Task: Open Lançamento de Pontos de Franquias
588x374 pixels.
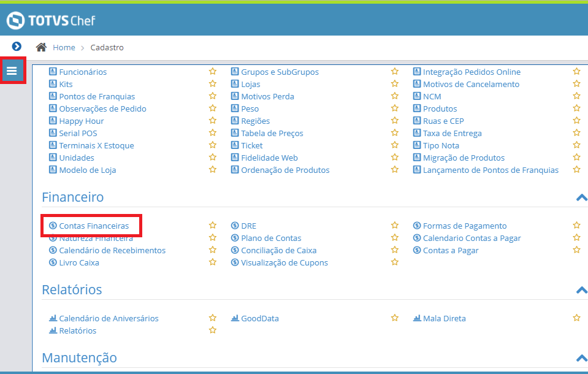Action: point(491,170)
